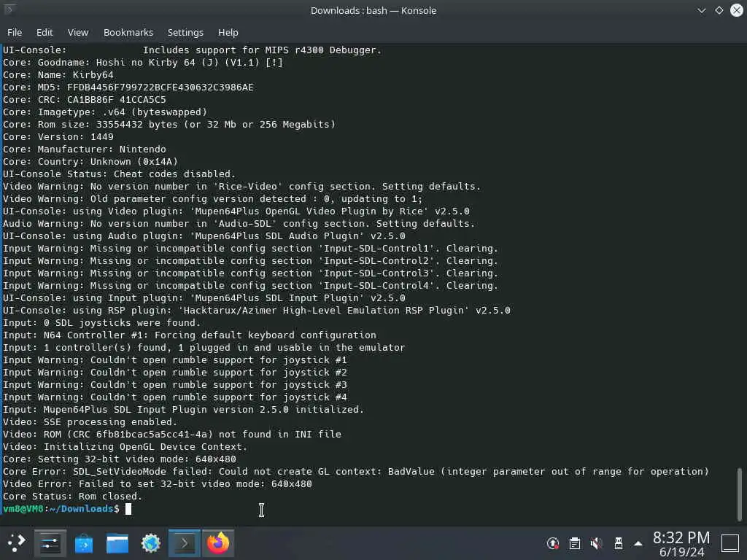
Task: Click the 'not found in INI file' line
Action: coord(172,435)
